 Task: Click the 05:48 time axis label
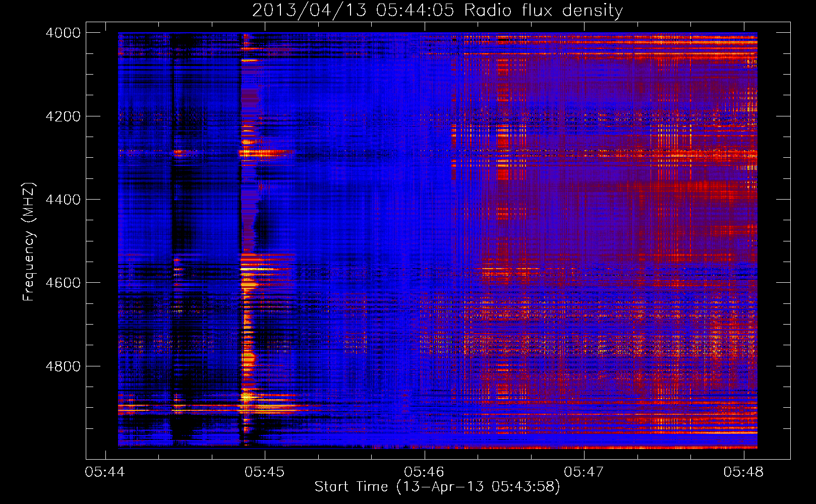[743, 472]
